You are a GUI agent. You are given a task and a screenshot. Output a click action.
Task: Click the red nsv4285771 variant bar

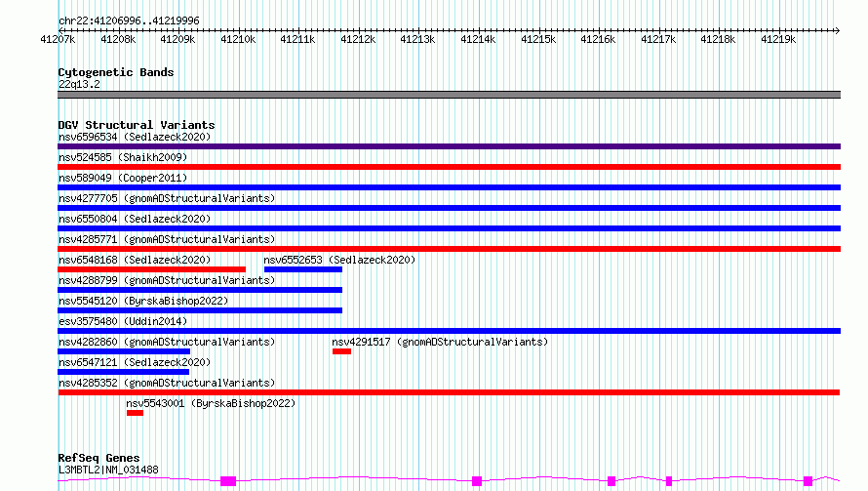coord(449,249)
